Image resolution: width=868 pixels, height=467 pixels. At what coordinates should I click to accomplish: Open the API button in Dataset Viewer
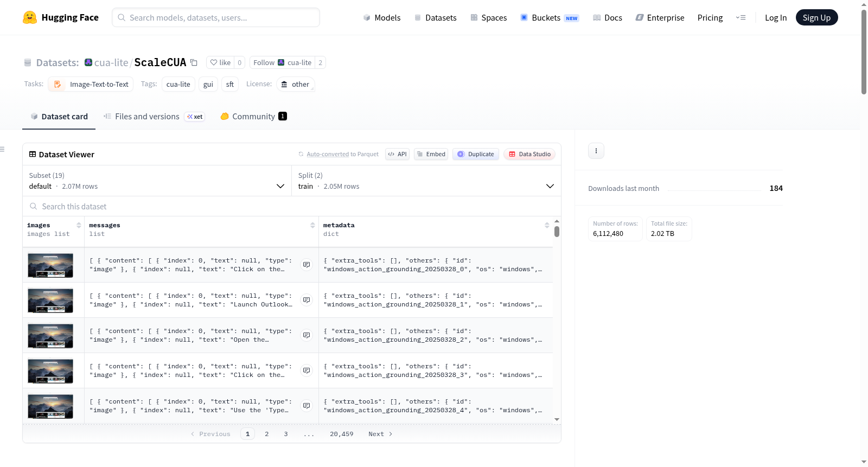(x=397, y=154)
